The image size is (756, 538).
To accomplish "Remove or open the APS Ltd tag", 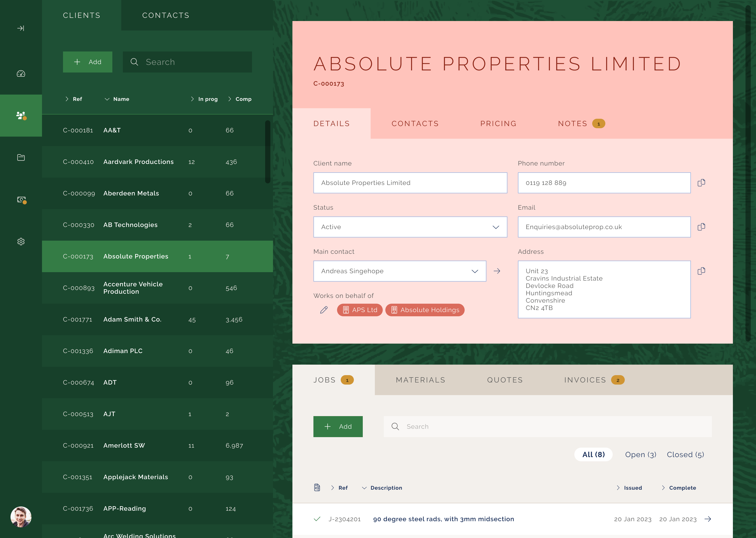I will pyautogui.click(x=359, y=310).
